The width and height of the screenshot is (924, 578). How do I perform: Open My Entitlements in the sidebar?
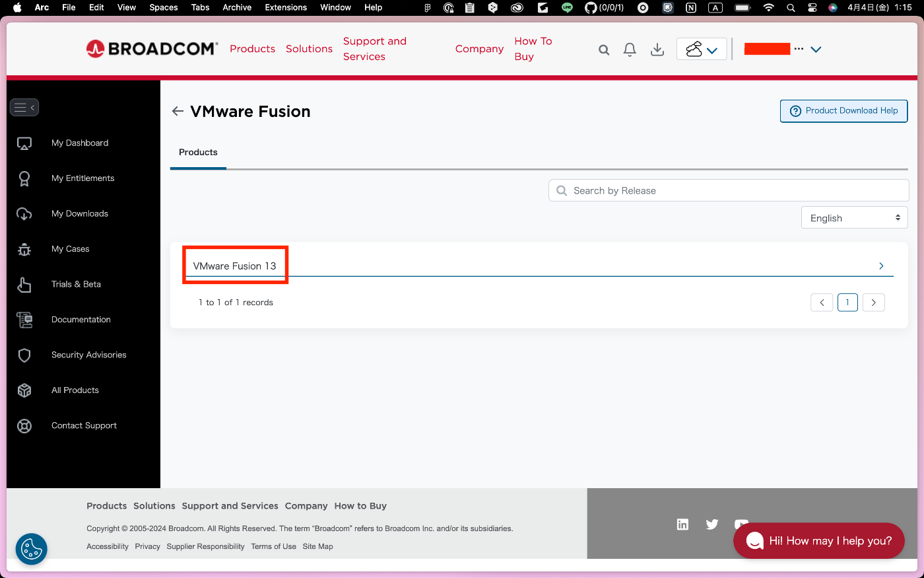[x=83, y=178]
